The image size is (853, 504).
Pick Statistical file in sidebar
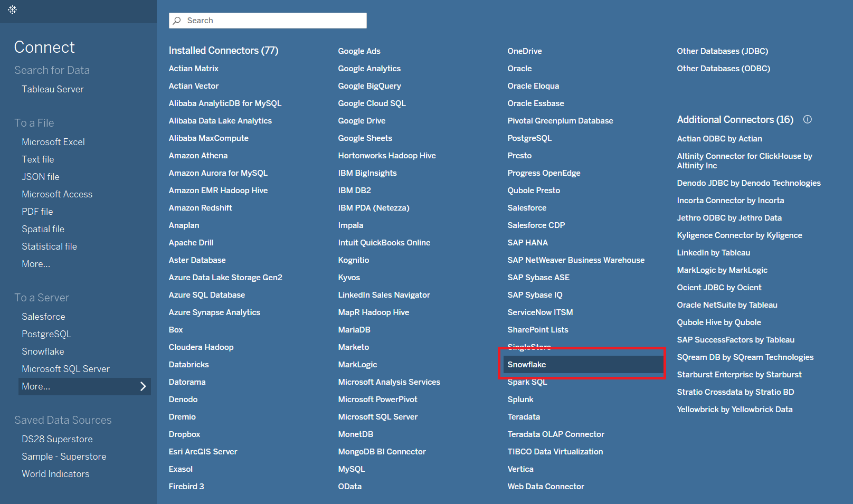click(50, 246)
